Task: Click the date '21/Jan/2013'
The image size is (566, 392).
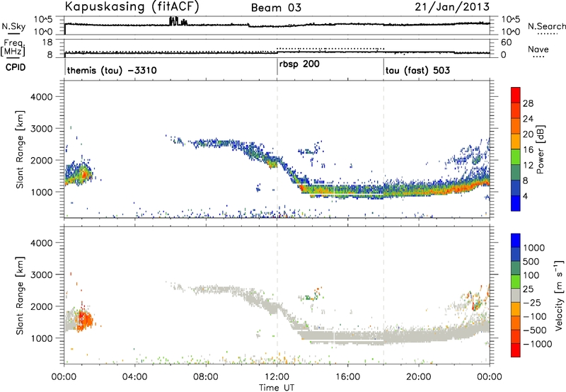Action: [452, 7]
